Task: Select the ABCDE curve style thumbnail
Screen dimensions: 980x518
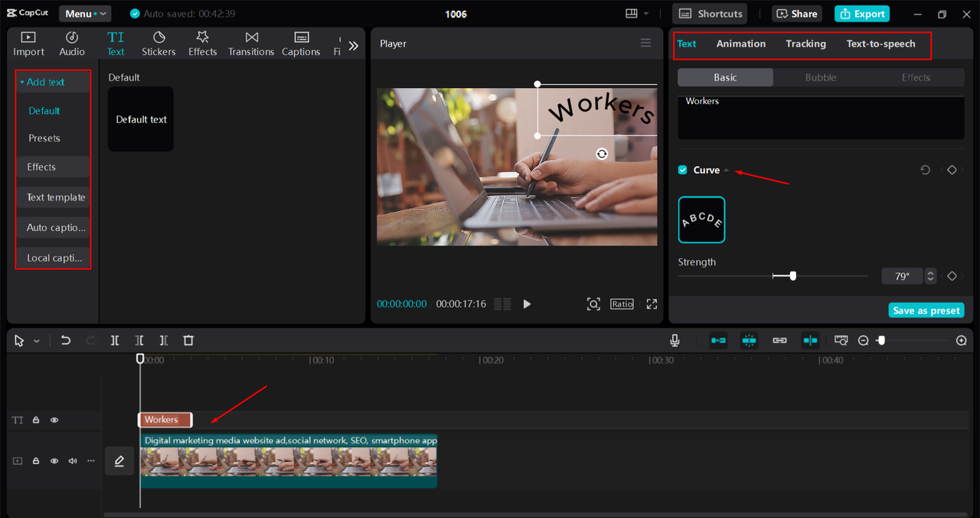Action: click(x=701, y=220)
